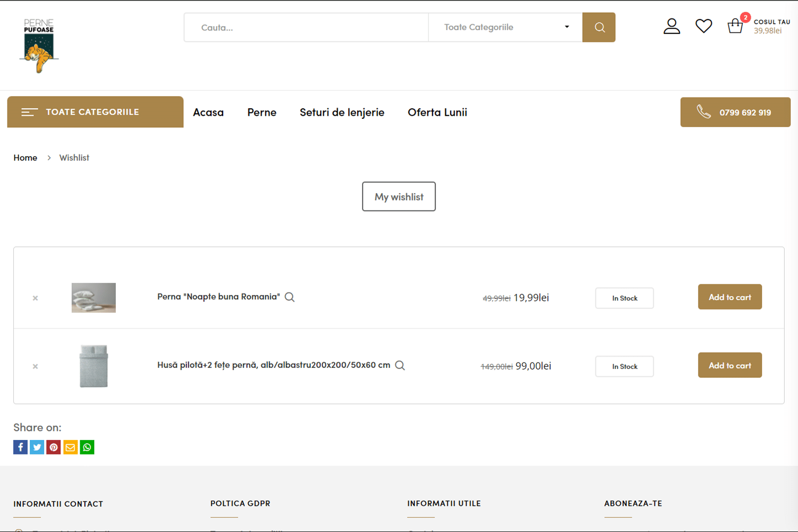Click the Cauta search input field
Viewport: 798px width, 532px height.
click(306, 28)
